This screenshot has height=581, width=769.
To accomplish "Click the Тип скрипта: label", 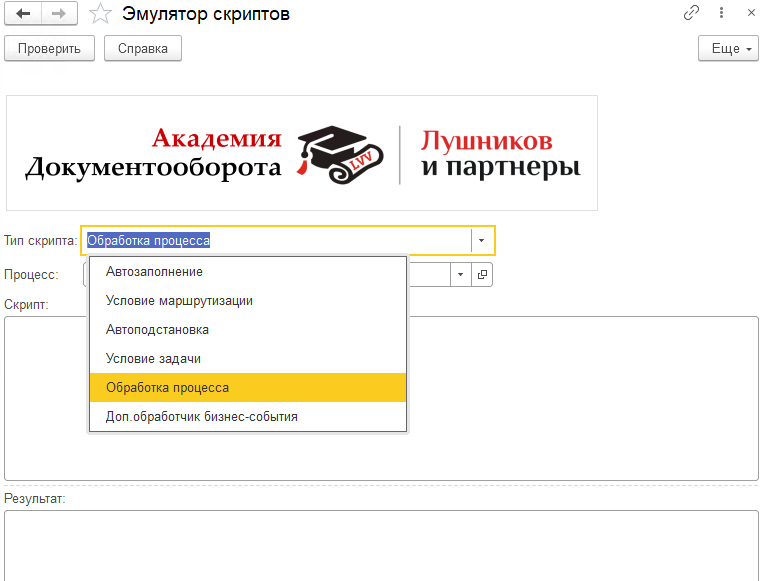I will 41,241.
